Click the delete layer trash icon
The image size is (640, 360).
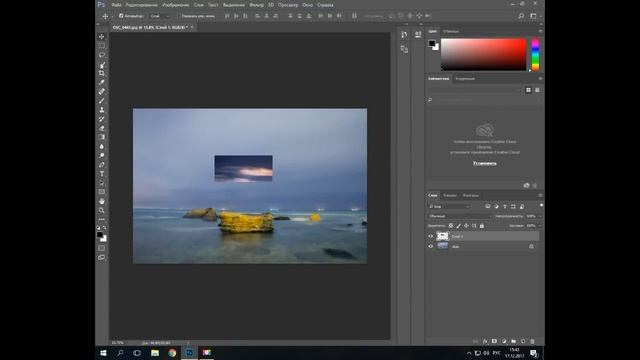tap(532, 341)
